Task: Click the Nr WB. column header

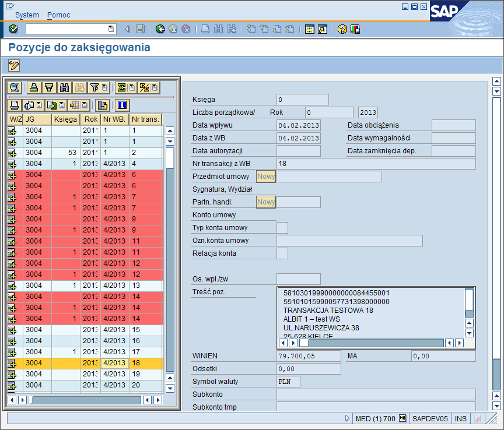Action: coord(114,119)
